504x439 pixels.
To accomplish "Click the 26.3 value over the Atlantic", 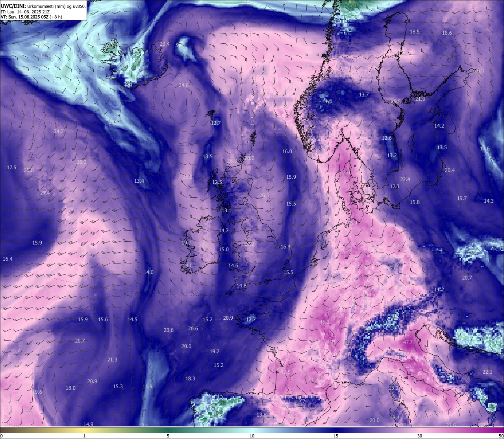I will tap(82, 162).
